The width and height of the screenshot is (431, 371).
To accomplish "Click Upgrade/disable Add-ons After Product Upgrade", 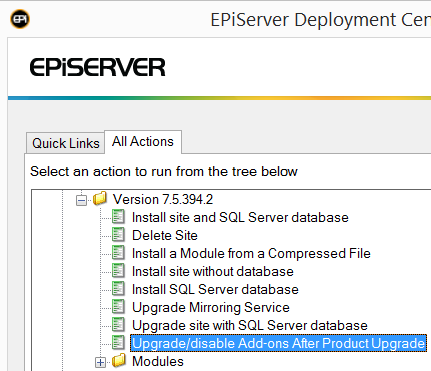I will pos(278,343).
